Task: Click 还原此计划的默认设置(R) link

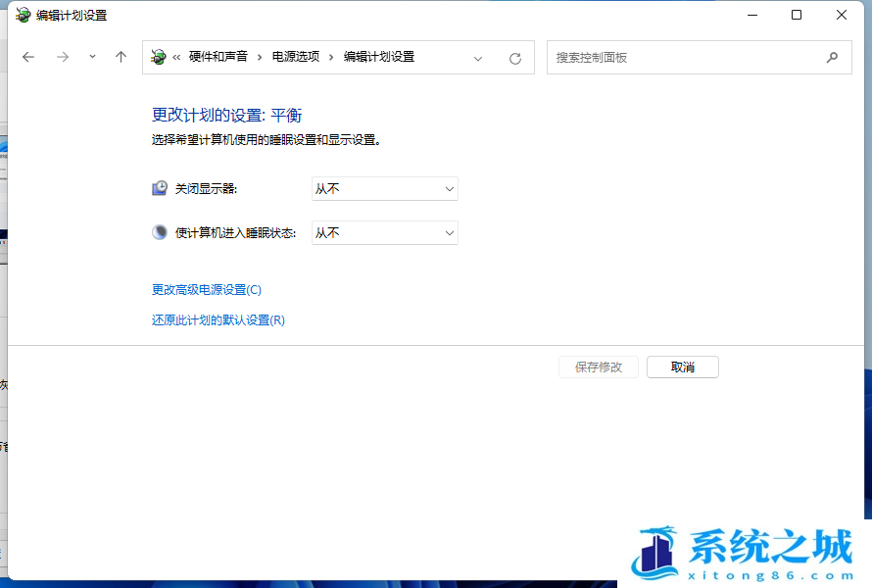Action: (x=218, y=319)
